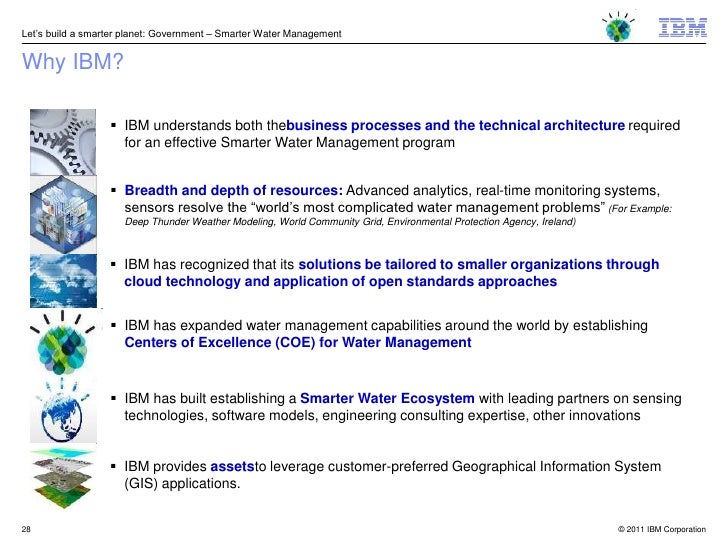The width and height of the screenshot is (728, 546).
Task: Click the IBM logo in the header
Action: [682, 27]
